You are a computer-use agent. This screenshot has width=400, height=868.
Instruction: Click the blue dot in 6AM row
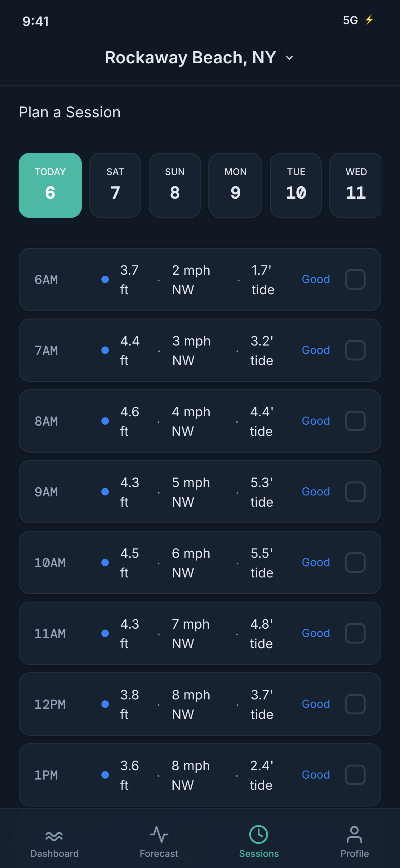point(105,279)
